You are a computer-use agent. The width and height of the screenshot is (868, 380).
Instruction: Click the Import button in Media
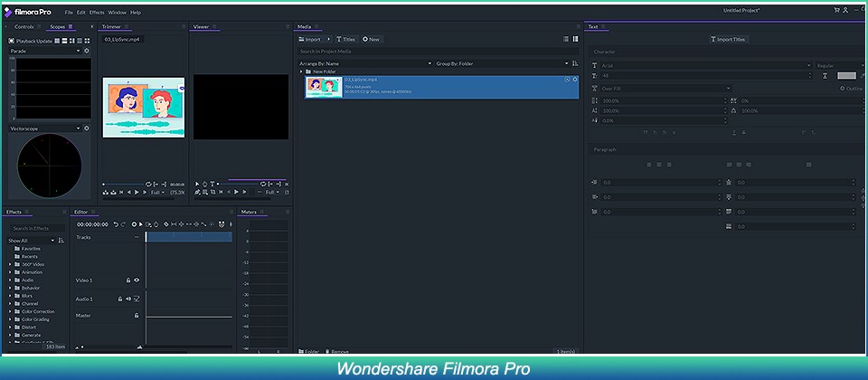point(310,39)
